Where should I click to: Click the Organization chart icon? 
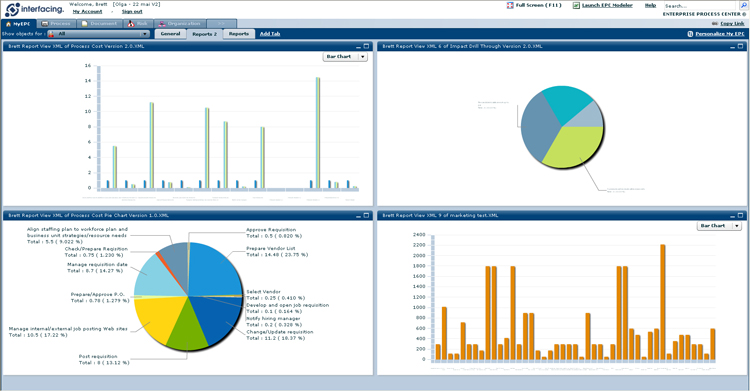(162, 23)
